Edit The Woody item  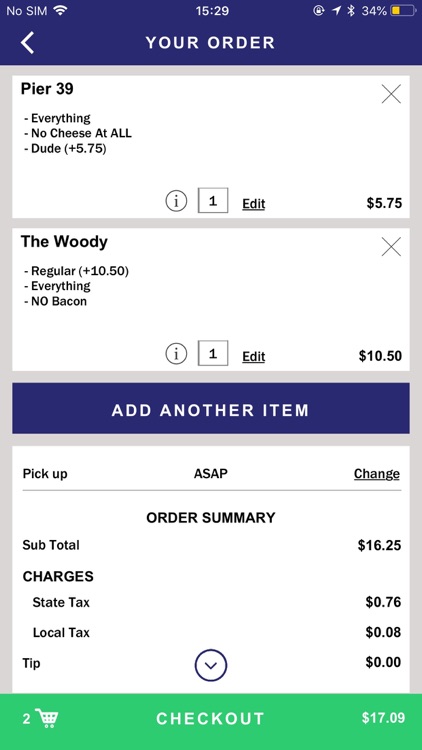pyautogui.click(x=254, y=356)
